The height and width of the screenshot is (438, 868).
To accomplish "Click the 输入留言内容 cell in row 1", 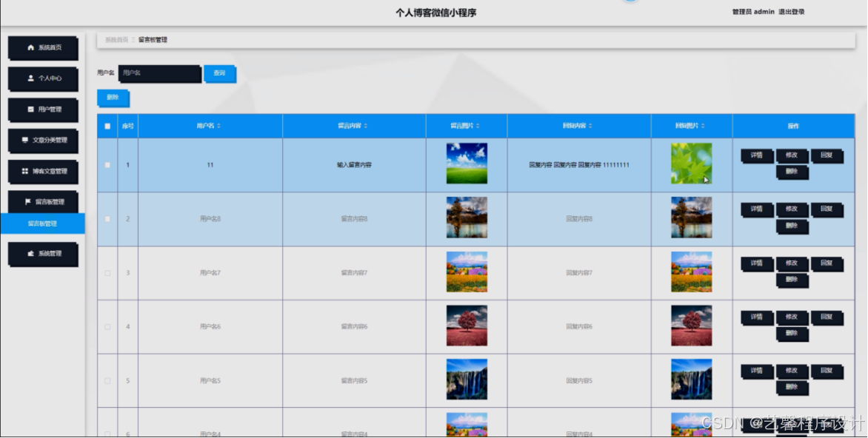I will (x=354, y=165).
